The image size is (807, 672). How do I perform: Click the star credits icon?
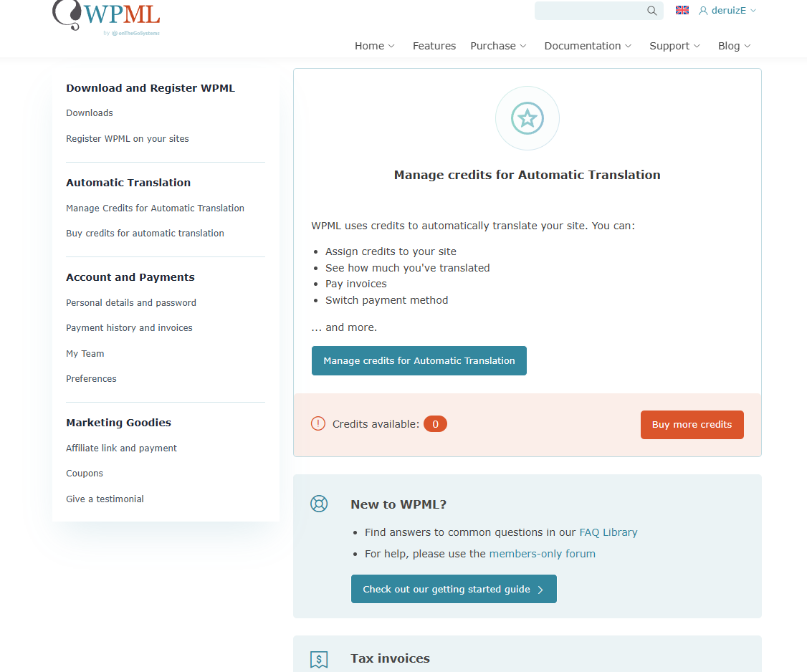pyautogui.click(x=527, y=117)
